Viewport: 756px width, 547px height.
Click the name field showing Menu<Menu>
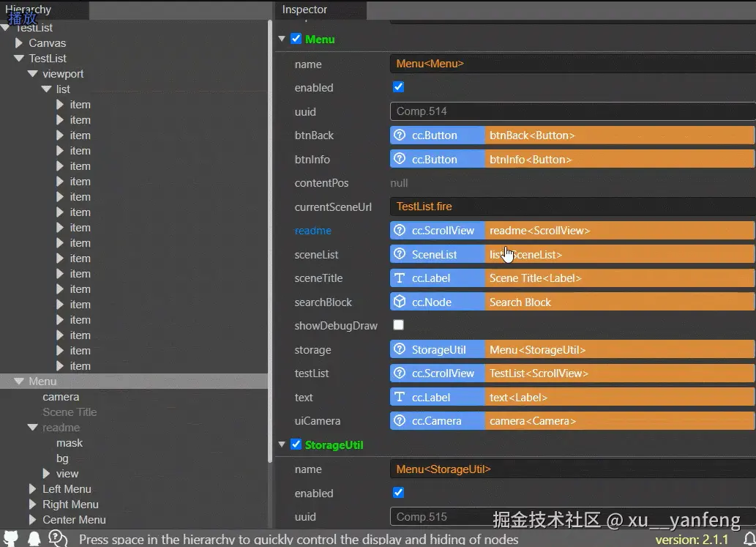(x=573, y=64)
